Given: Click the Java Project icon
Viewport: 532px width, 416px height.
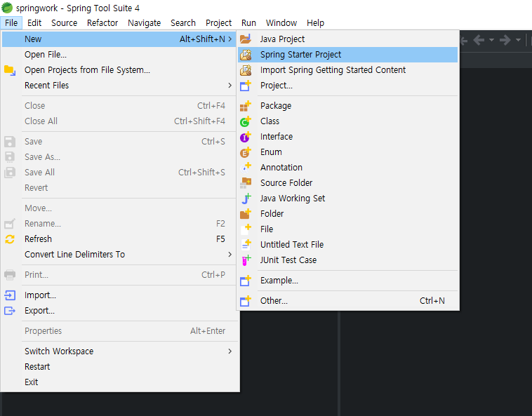Looking at the screenshot, I should 246,39.
